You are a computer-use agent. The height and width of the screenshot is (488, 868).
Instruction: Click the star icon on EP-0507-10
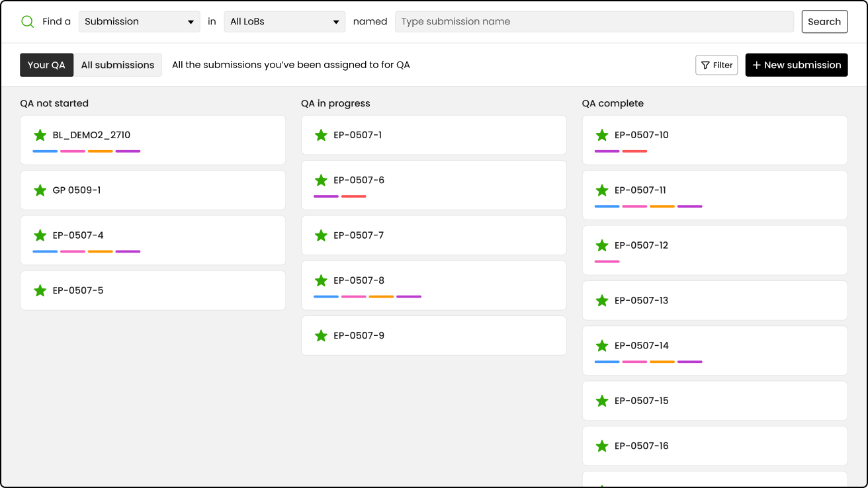tap(601, 135)
